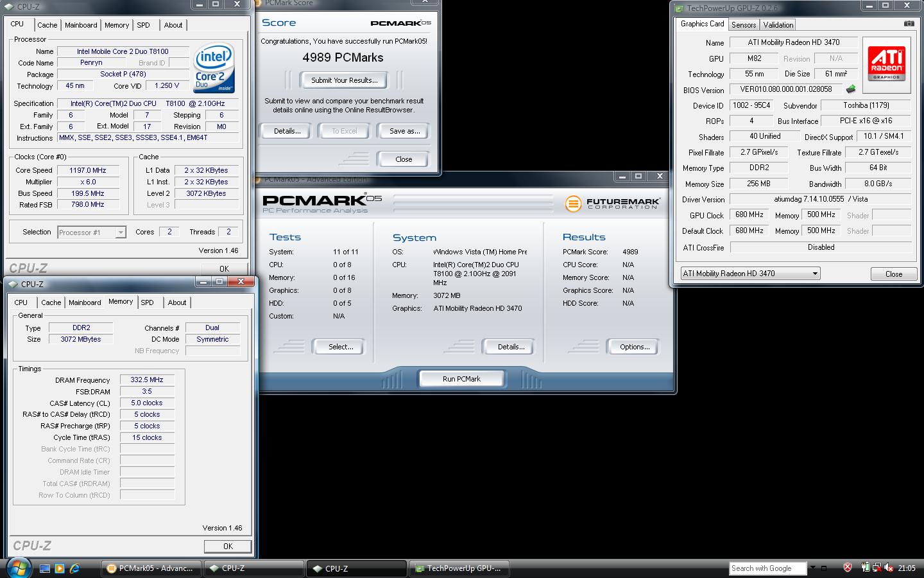Image resolution: width=924 pixels, height=578 pixels.
Task: Click the Show Desktop quick launch icon
Action: point(45,568)
